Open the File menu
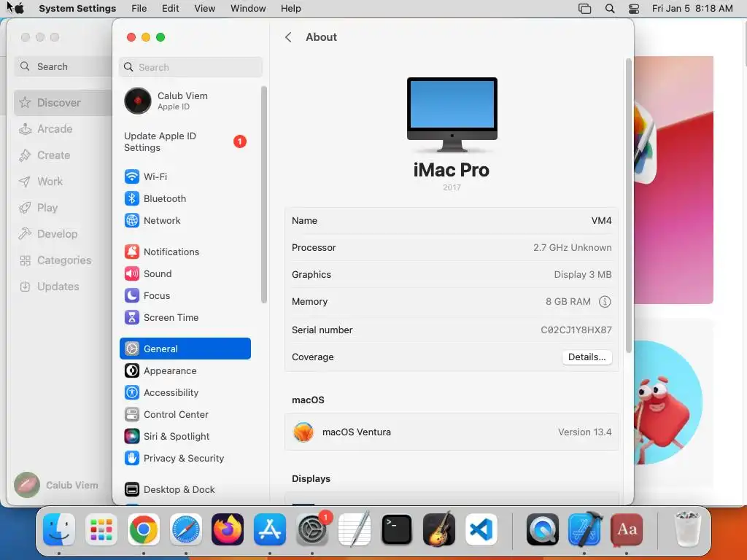 139,9
